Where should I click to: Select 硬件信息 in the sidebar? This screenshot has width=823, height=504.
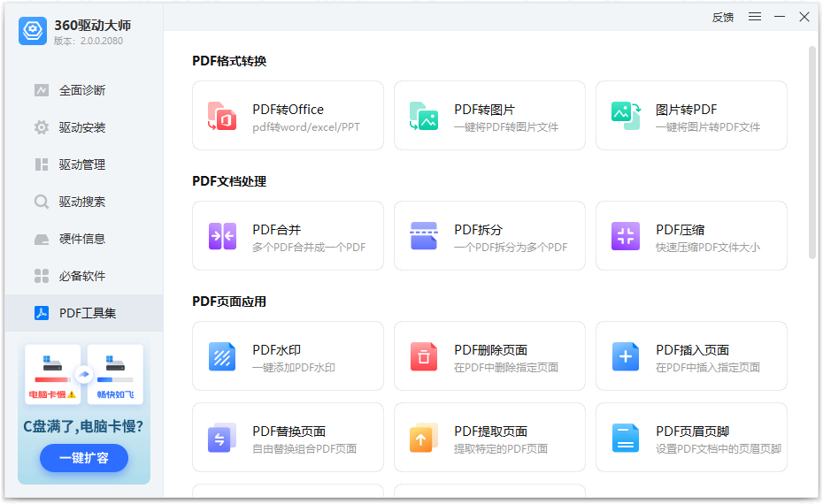(84, 239)
